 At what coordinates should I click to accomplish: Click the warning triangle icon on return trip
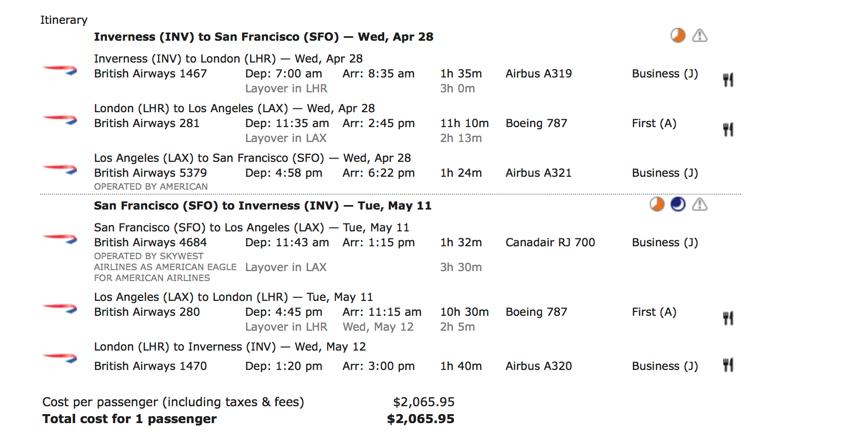(699, 204)
